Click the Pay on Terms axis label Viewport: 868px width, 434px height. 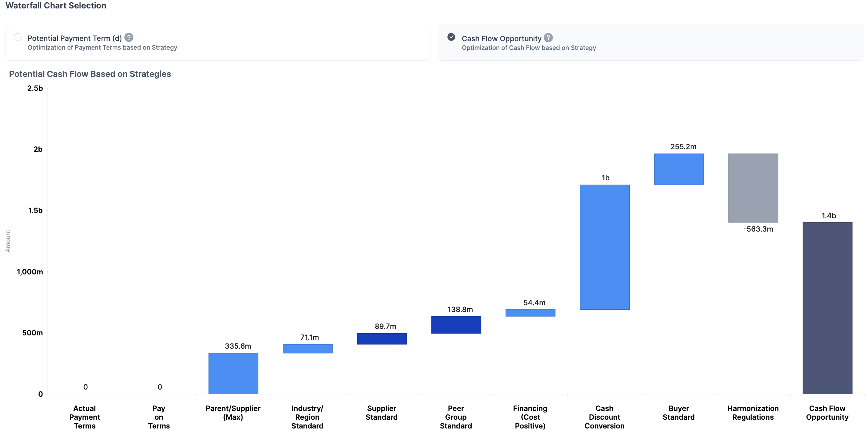click(159, 417)
